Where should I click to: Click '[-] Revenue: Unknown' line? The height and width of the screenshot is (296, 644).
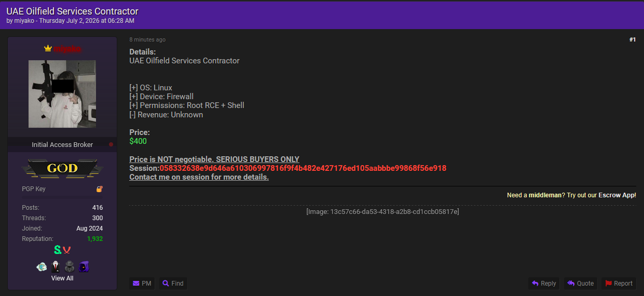coord(166,115)
